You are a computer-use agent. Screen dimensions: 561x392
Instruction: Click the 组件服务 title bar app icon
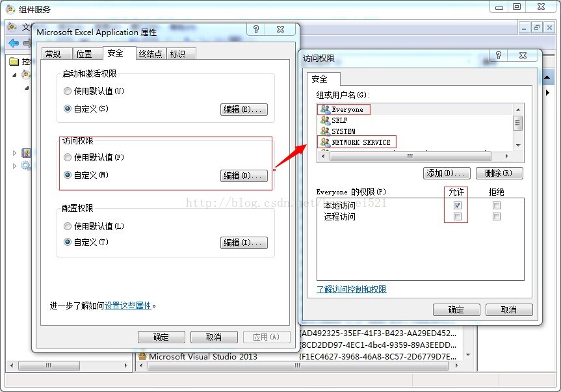tap(10, 9)
